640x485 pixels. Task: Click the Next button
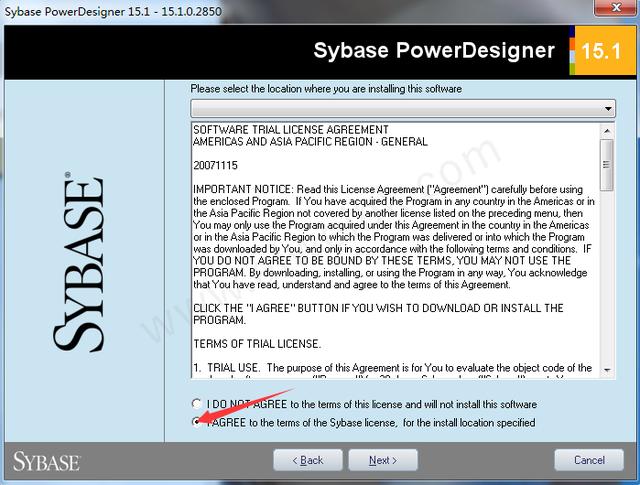[x=383, y=460]
